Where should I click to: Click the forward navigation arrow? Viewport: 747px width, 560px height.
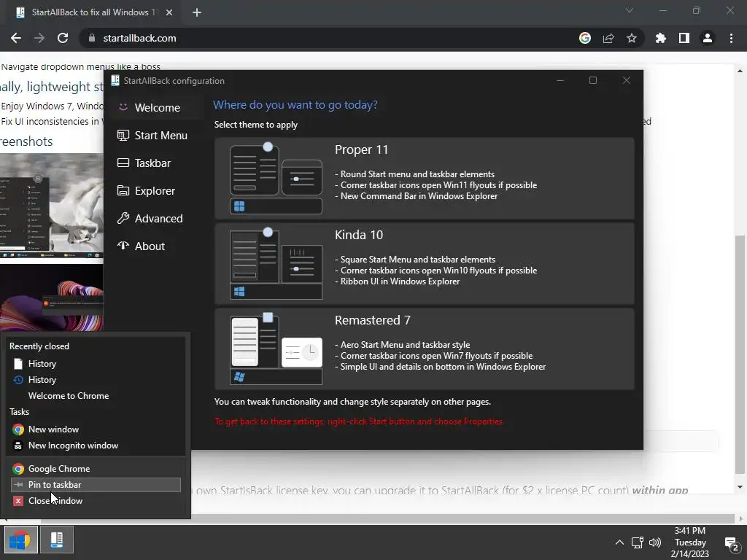point(39,38)
